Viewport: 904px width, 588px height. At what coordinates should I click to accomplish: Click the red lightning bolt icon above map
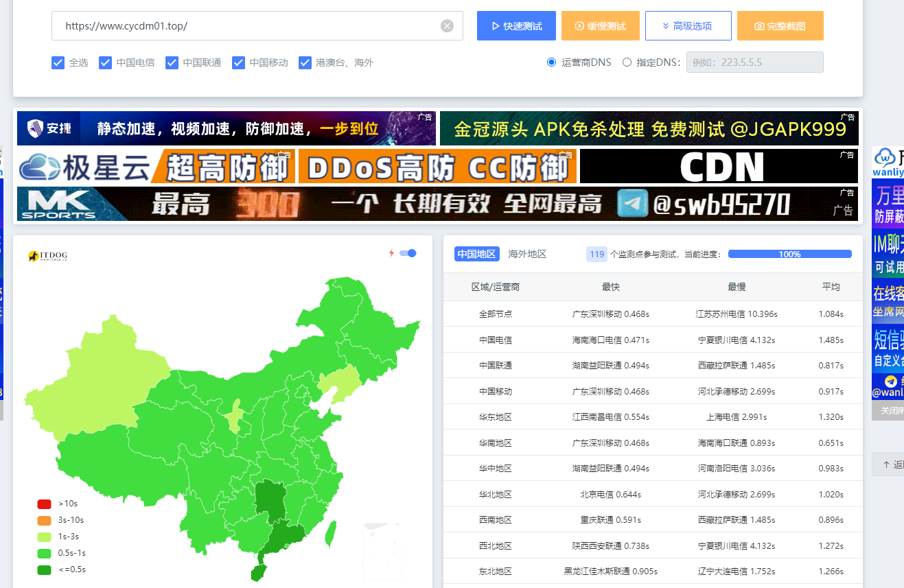(x=392, y=253)
